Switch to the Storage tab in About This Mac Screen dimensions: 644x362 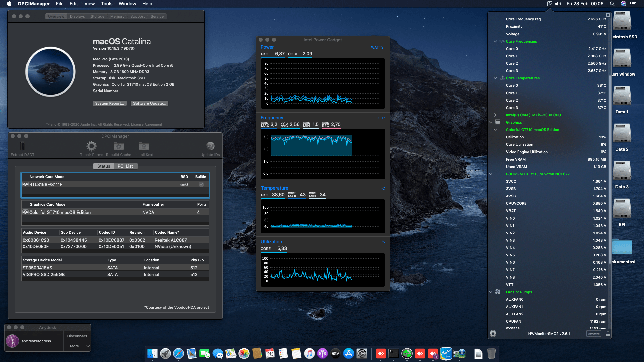97,16
